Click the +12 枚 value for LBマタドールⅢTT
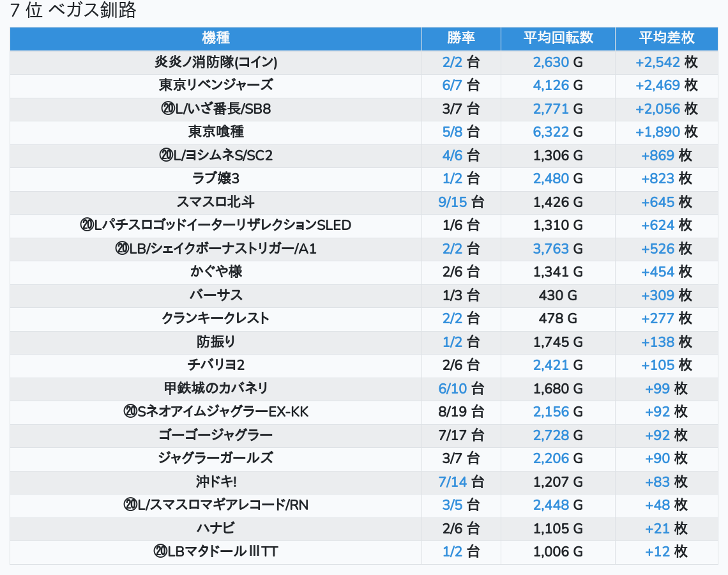This screenshot has height=575, width=728. pyautogui.click(x=666, y=551)
